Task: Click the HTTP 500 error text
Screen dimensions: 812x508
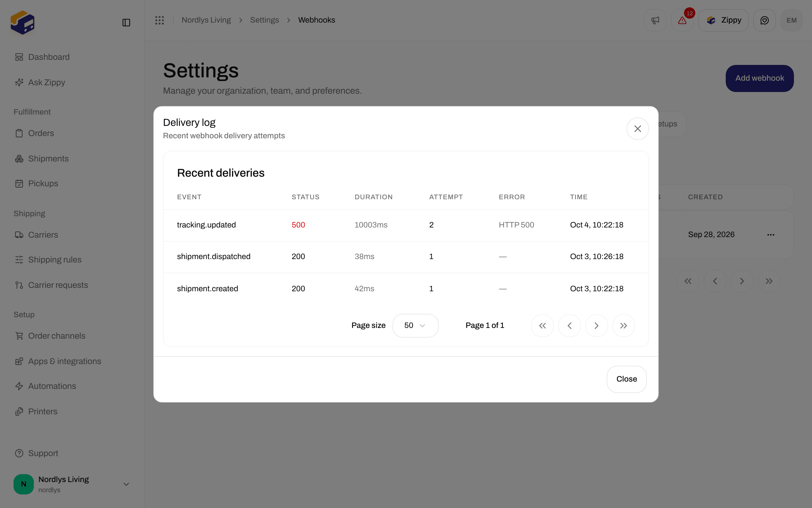Action: 517,225
